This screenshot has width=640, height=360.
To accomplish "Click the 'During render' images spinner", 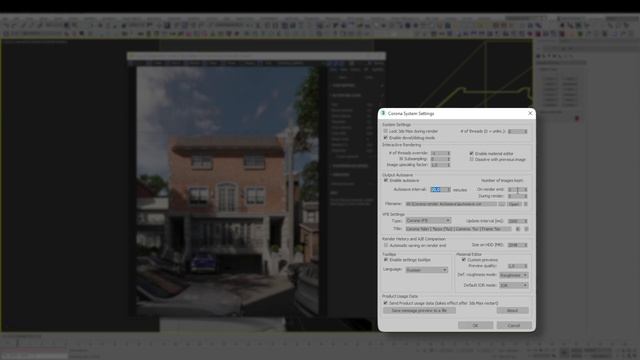I will [517, 196].
